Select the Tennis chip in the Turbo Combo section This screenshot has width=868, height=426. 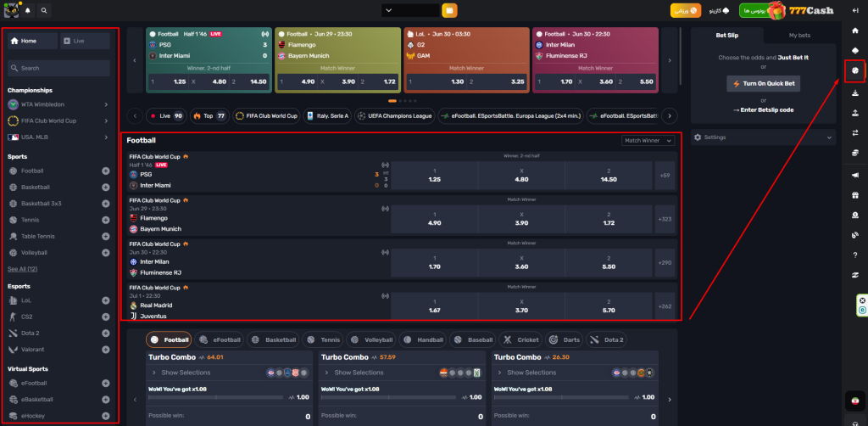(x=324, y=339)
